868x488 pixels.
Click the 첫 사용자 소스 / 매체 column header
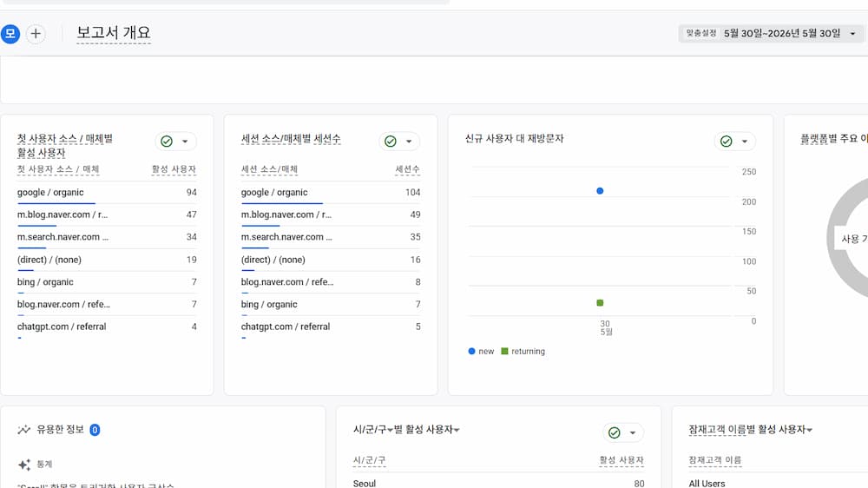point(58,169)
